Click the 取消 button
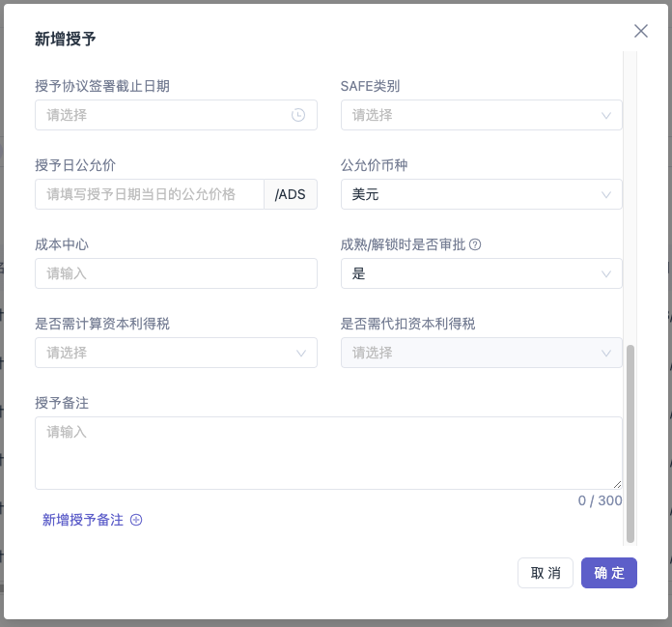Screen dimensions: 672x627 [x=546, y=573]
